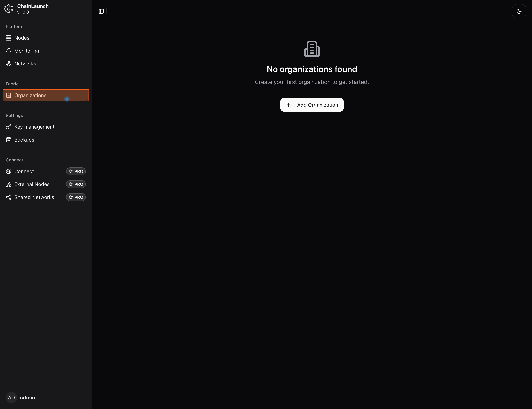Click PRO badge next to Connect
This screenshot has height=409, width=532.
[76, 171]
